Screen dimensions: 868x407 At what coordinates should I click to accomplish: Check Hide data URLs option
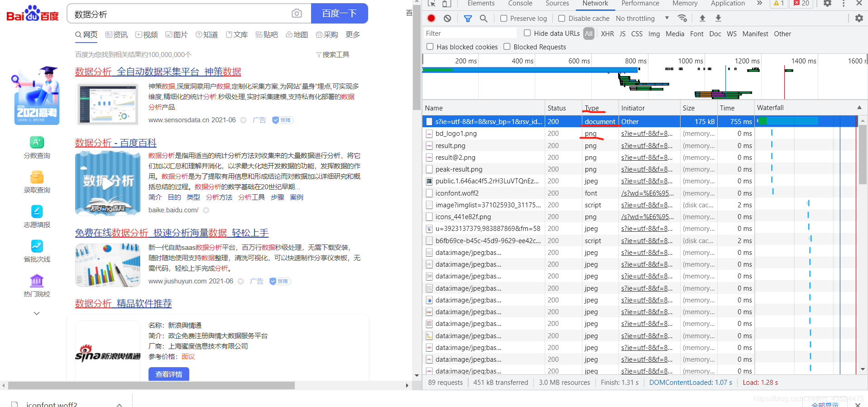tap(527, 33)
